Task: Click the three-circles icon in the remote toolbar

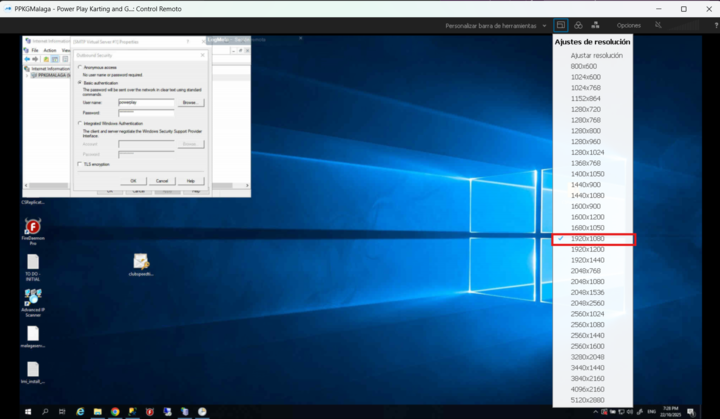Action: [x=578, y=25]
